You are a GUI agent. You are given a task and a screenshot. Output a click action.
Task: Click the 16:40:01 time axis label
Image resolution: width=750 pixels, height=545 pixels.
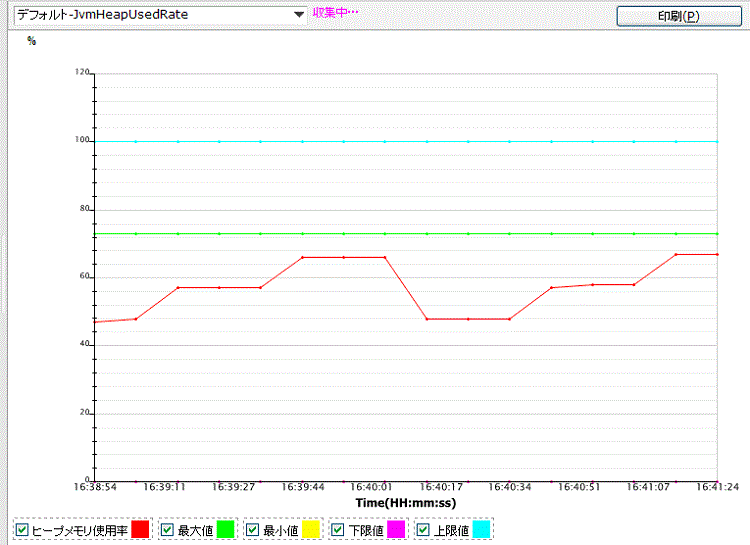point(371,488)
